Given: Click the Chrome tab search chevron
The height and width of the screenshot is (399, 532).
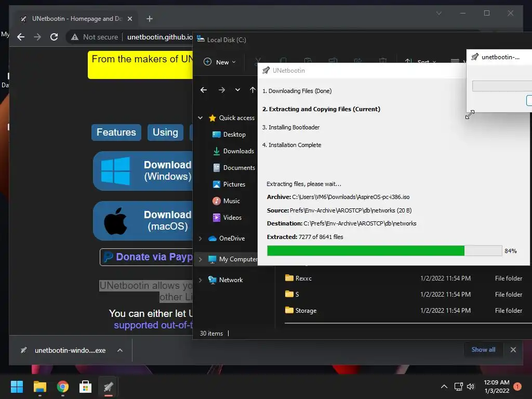Looking at the screenshot, I should [438, 13].
